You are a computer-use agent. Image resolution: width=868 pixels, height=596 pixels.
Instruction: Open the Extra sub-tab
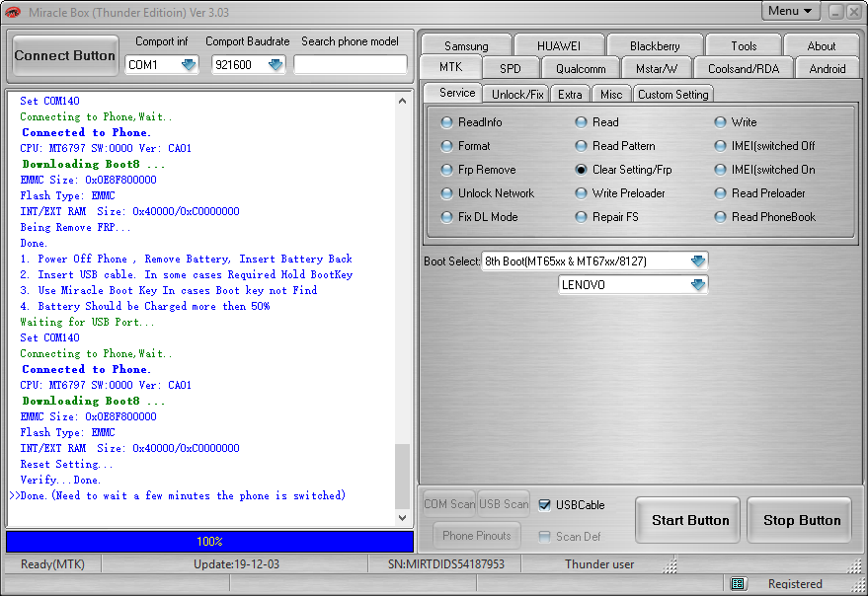(570, 94)
